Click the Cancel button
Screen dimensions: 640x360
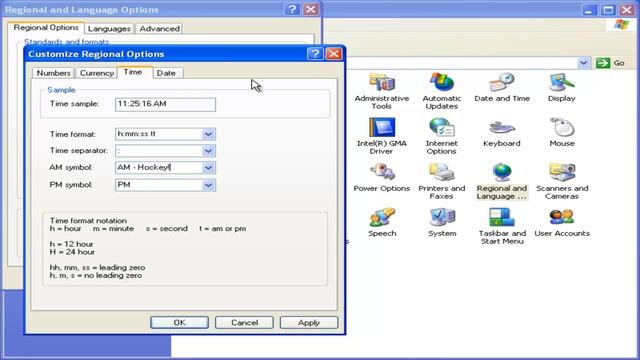[x=244, y=322]
